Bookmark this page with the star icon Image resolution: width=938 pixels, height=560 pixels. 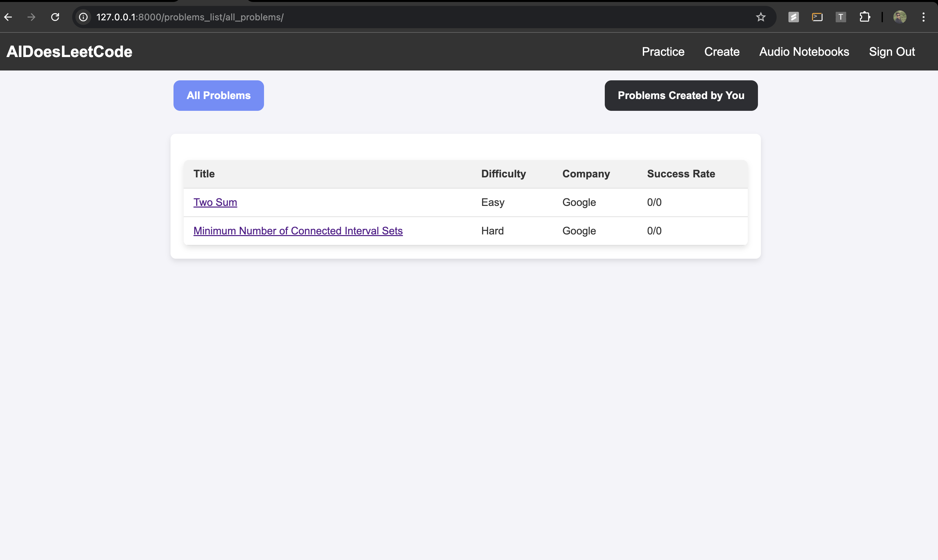[761, 17]
